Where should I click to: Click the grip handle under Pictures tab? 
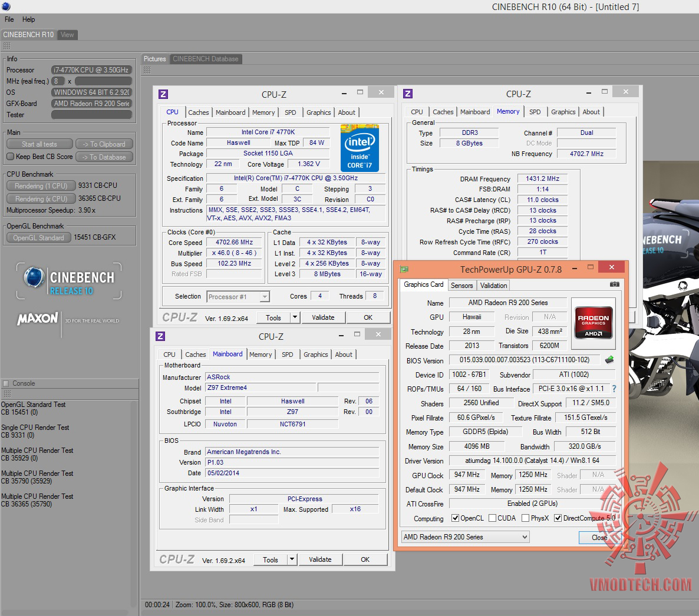click(147, 70)
